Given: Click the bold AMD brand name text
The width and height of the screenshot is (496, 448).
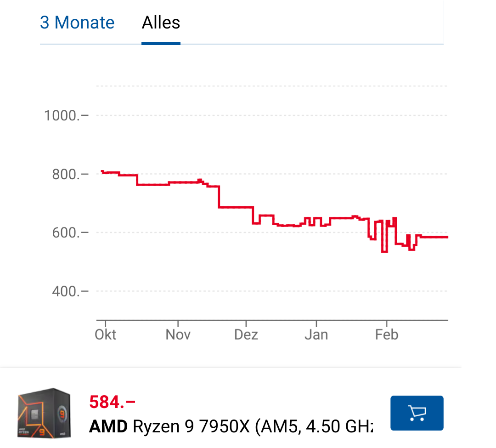Looking at the screenshot, I should [x=110, y=426].
